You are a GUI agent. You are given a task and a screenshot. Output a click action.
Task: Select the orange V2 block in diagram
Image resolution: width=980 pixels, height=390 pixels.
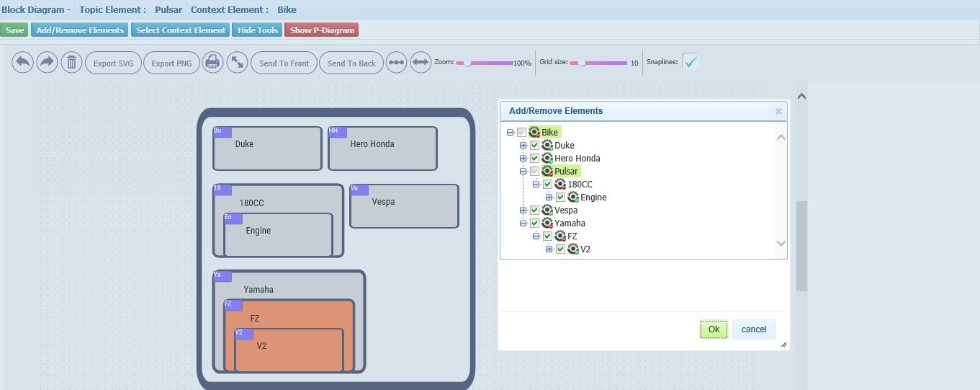coord(289,350)
